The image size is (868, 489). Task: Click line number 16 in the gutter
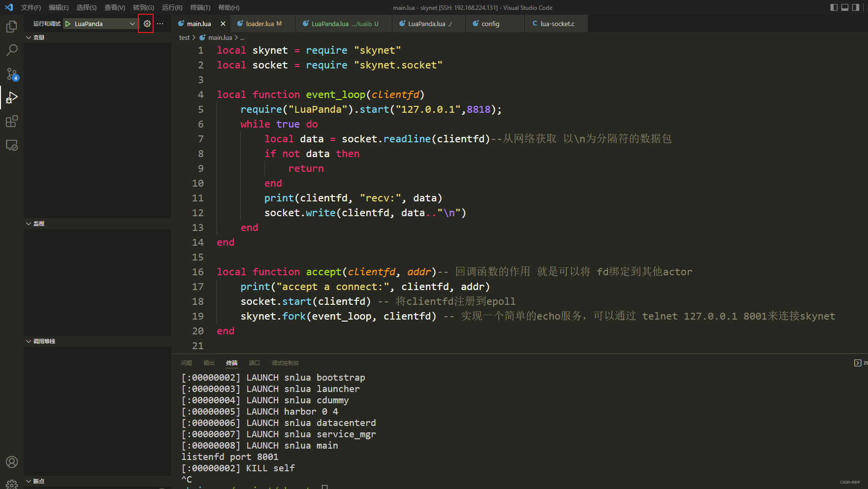tap(198, 272)
